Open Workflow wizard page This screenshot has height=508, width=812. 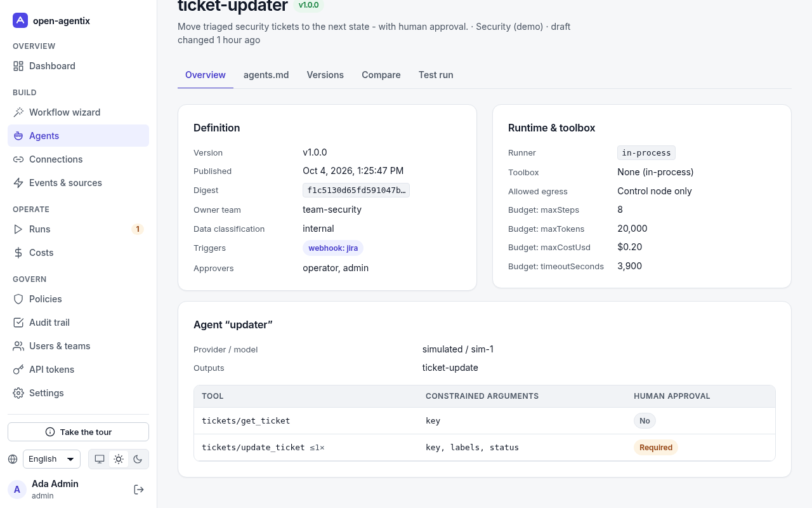78,112
